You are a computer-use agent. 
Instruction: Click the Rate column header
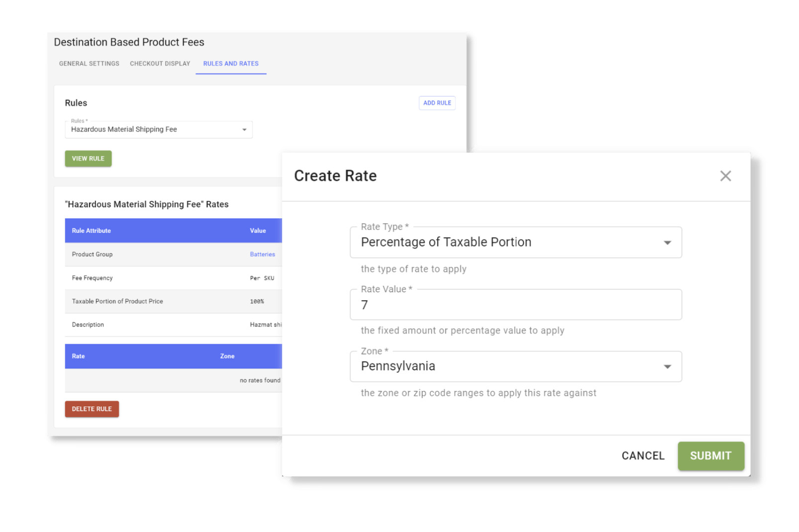78,356
